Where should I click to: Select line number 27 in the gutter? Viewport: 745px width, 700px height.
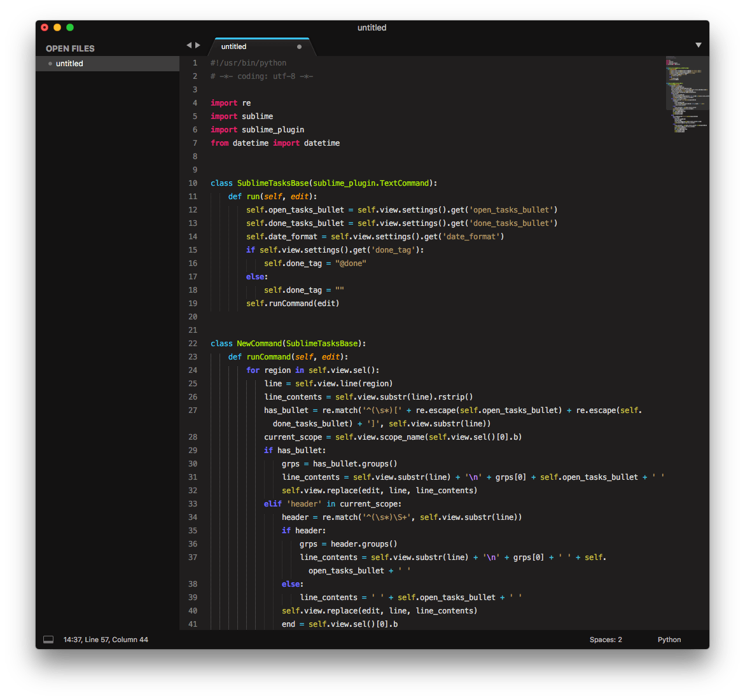point(193,410)
